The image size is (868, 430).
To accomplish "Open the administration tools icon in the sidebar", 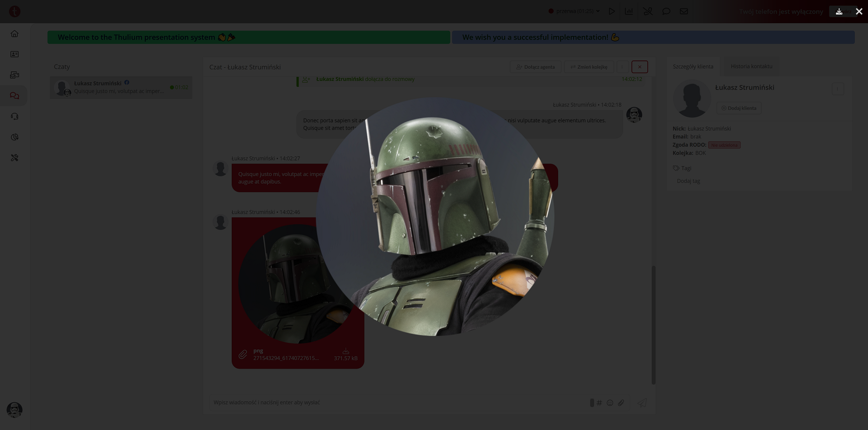I will (x=15, y=158).
